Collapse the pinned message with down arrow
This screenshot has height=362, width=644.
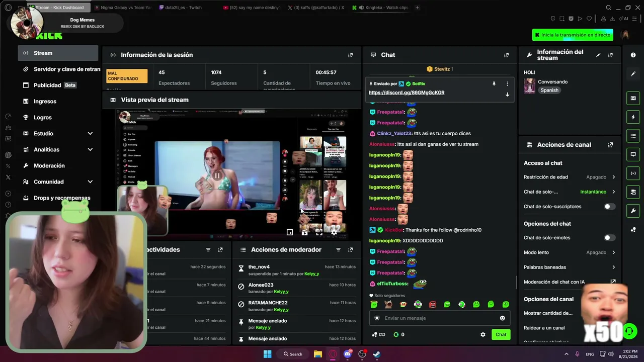507,95
